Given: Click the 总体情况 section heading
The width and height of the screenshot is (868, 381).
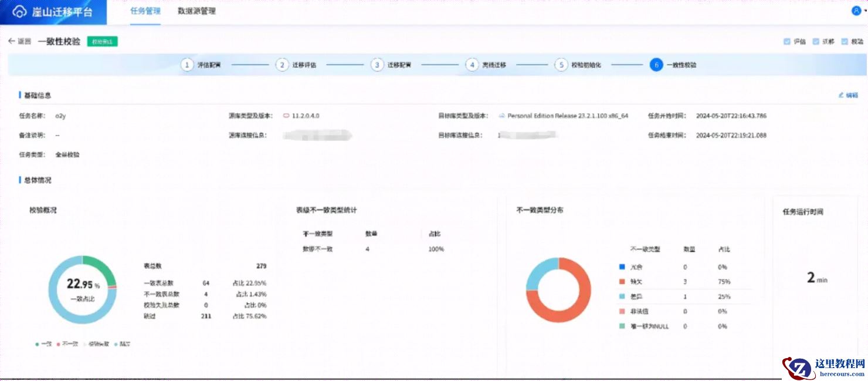Looking at the screenshot, I should (37, 180).
